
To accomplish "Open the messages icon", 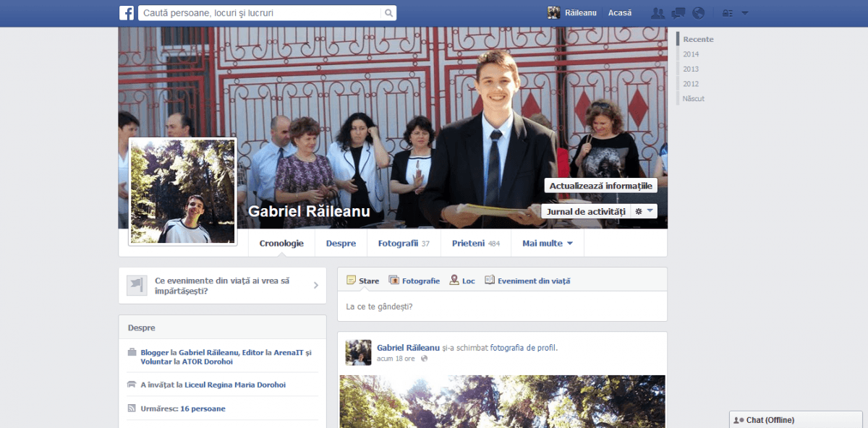I will (678, 13).
